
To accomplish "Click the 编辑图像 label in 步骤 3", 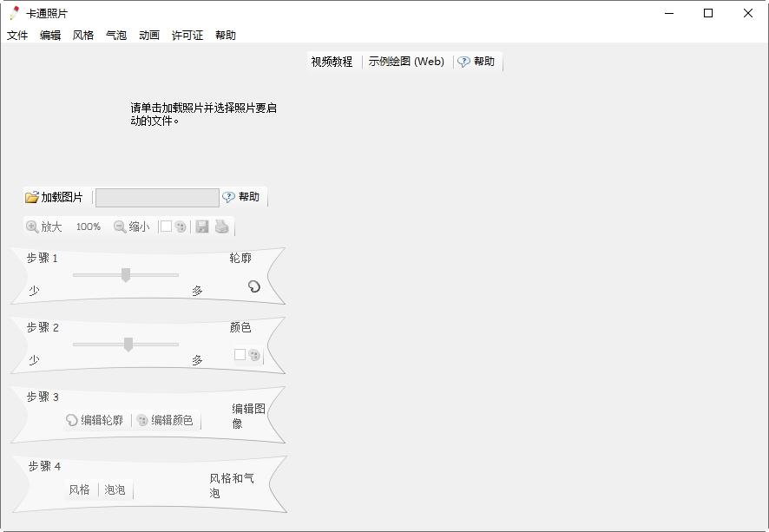I will click(248, 416).
